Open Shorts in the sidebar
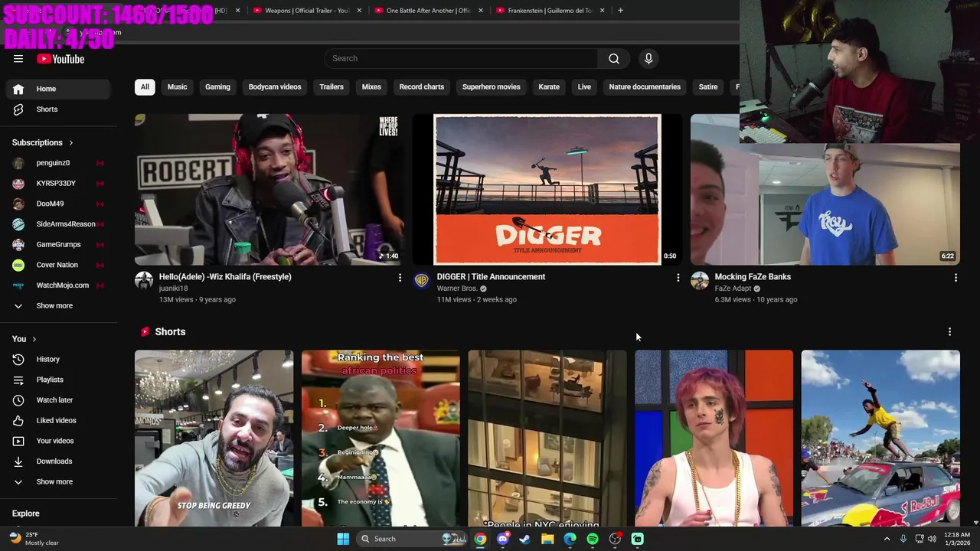This screenshot has width=980, height=551. (x=58, y=109)
